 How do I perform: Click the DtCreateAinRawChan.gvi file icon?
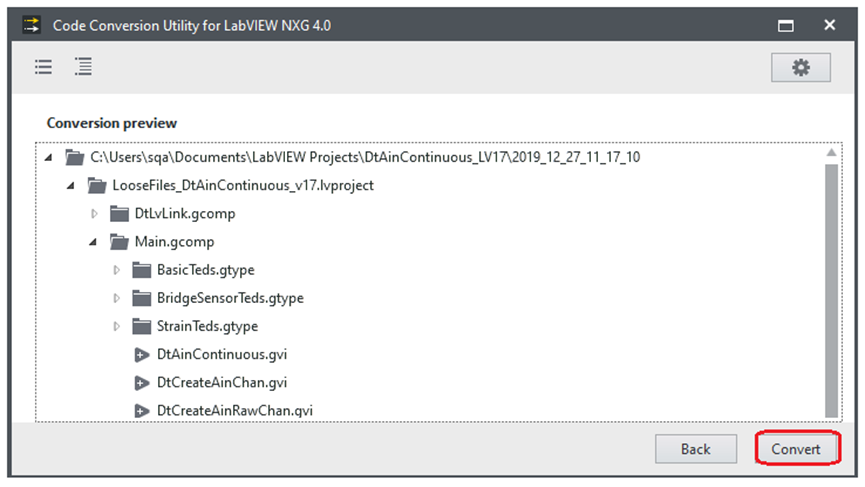point(141,411)
